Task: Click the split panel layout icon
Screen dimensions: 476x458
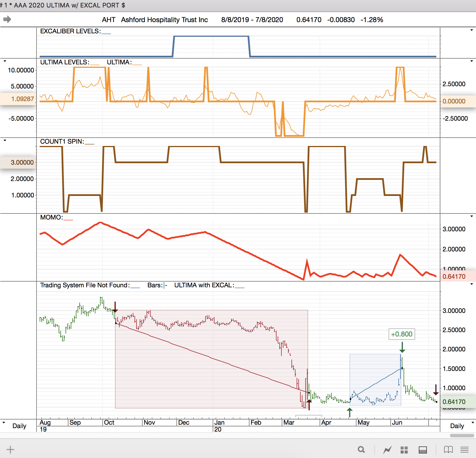Action: [423, 450]
